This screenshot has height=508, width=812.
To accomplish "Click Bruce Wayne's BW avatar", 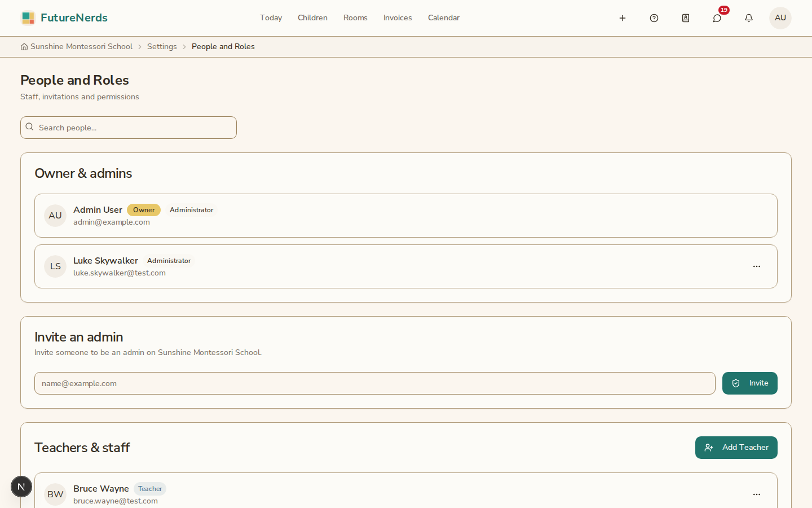I will click(55, 494).
